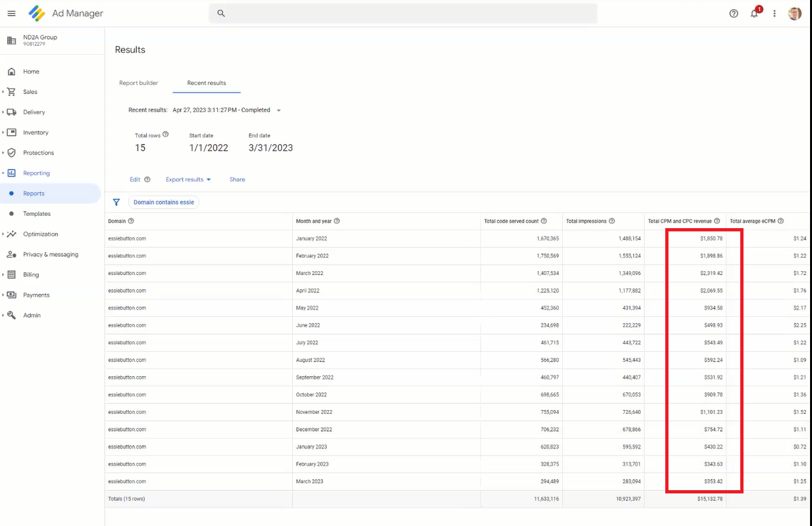Click the Reporting chart icon
The width and height of the screenshot is (812, 526).
point(11,173)
